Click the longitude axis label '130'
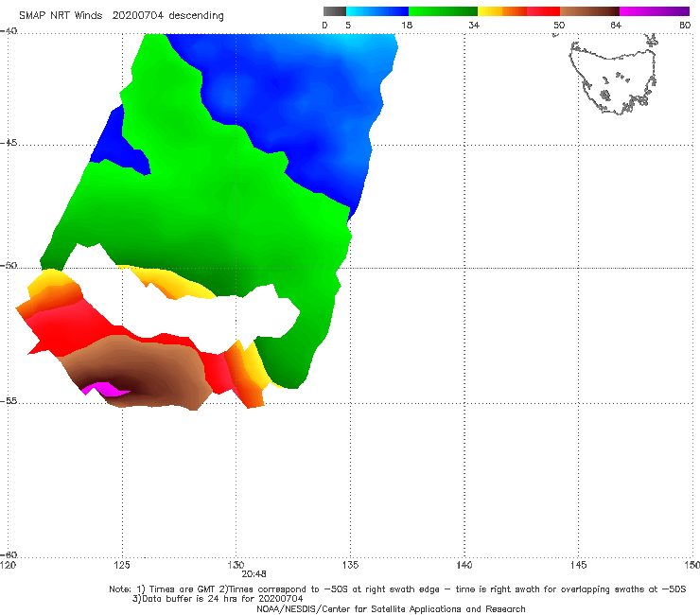 (x=236, y=566)
